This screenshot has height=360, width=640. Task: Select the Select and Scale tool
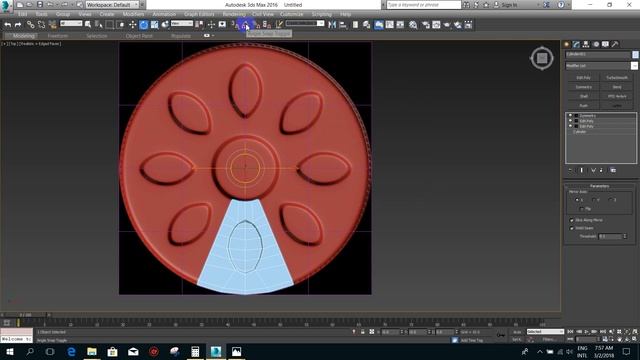(154, 25)
